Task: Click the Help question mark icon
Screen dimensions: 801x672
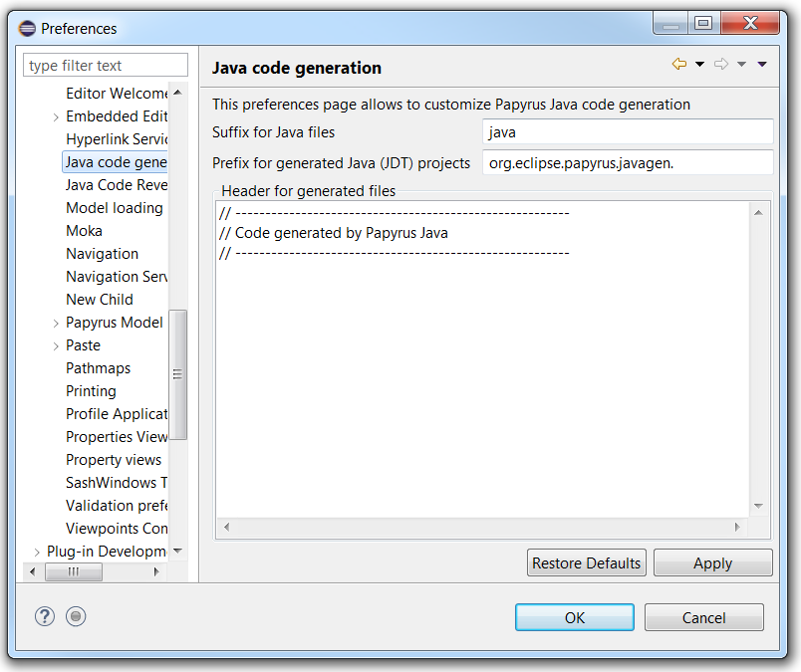Action: [44, 616]
